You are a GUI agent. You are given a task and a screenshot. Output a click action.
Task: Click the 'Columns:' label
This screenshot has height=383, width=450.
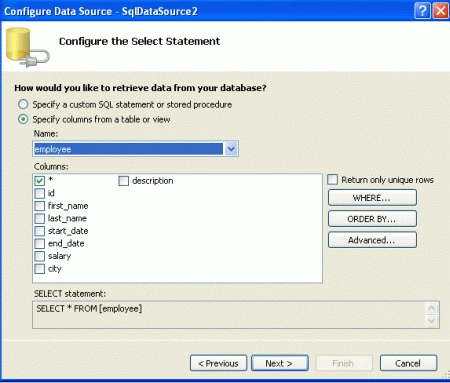pos(51,166)
